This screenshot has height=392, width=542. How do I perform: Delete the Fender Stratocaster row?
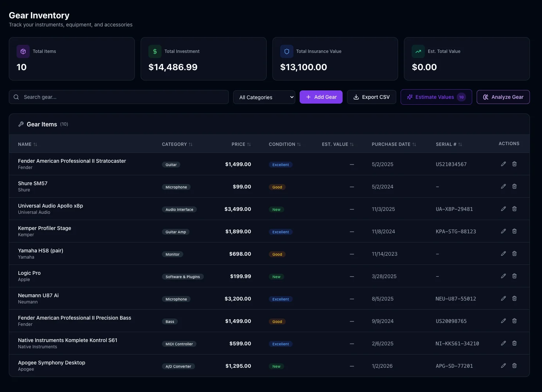(x=514, y=164)
